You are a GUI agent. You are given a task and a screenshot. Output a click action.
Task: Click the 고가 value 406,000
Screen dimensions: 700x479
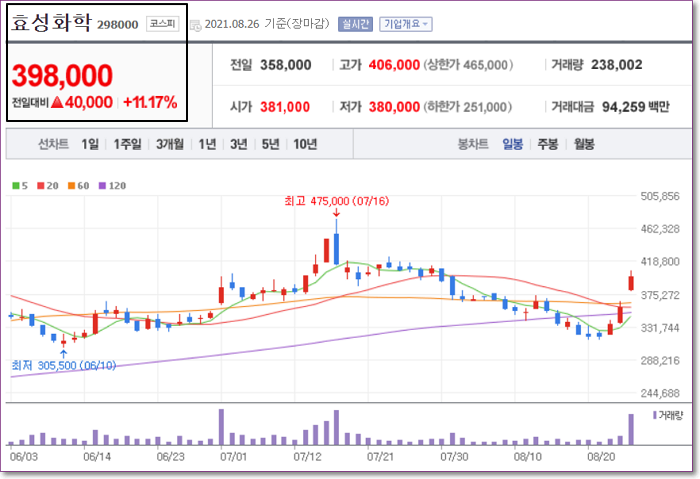point(394,65)
